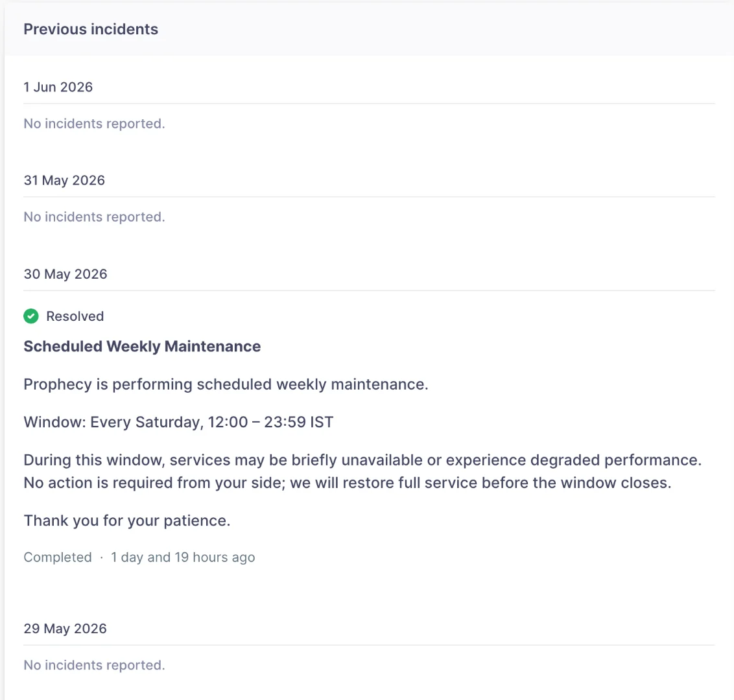Select the 1 Jun 2026 date heading

(58, 87)
